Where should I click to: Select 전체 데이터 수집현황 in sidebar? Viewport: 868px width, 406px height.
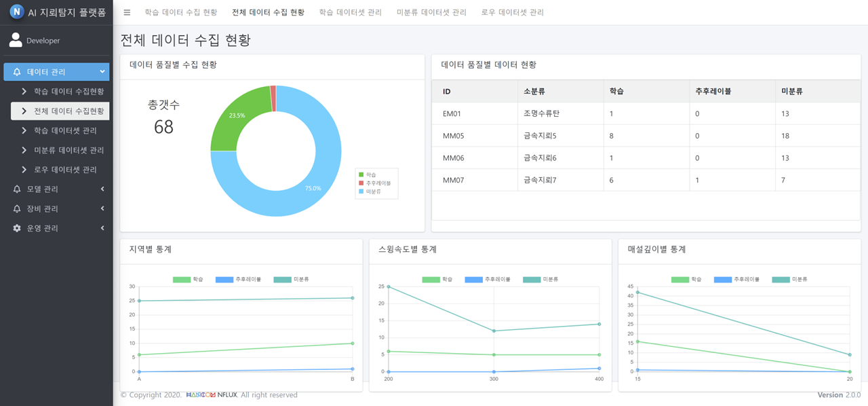pyautogui.click(x=60, y=111)
